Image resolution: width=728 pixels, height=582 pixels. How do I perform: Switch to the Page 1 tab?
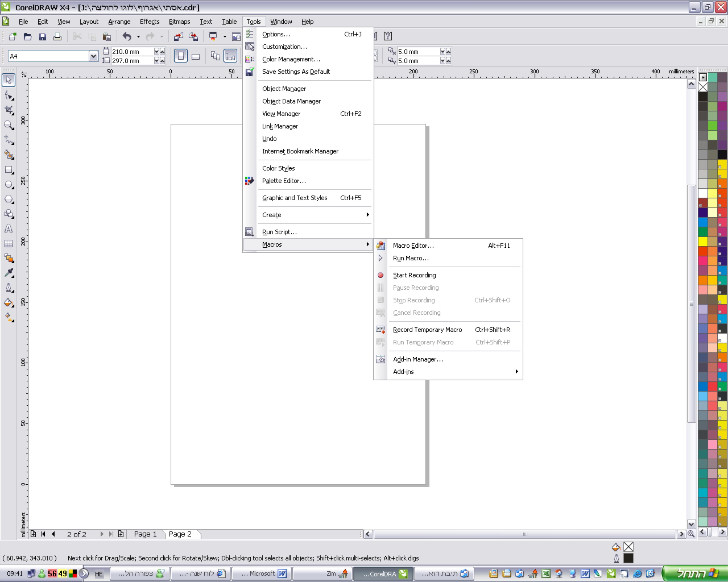tap(145, 534)
